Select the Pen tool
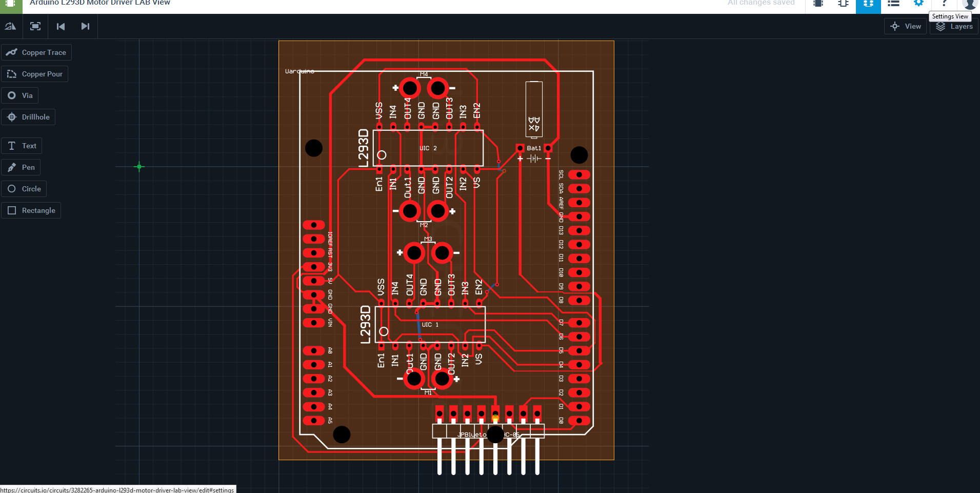Viewport: 980px width, 493px height. click(x=21, y=167)
